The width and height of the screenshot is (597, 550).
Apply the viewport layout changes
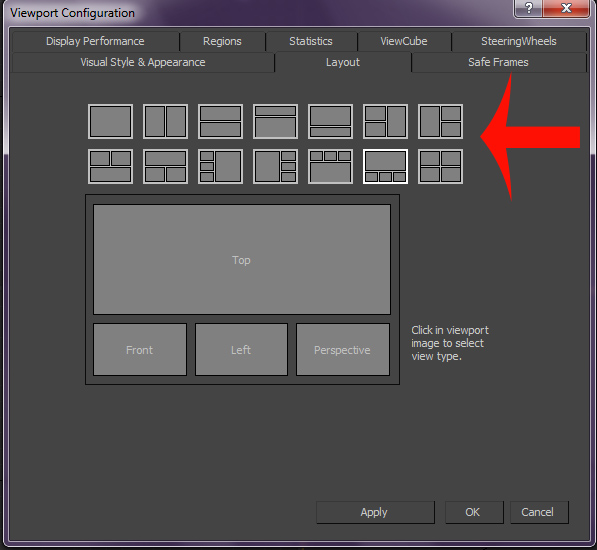click(375, 512)
